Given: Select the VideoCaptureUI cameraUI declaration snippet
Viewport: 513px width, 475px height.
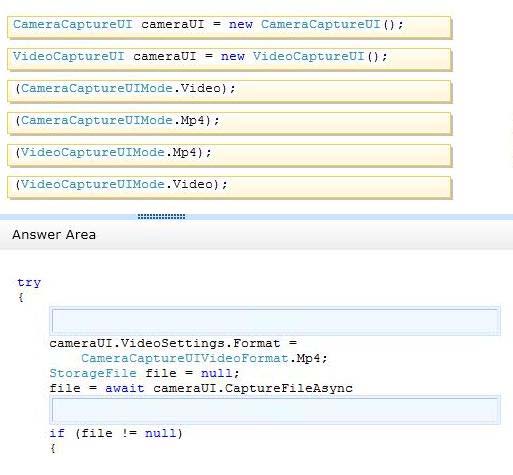Looking at the screenshot, I should tap(229, 59).
